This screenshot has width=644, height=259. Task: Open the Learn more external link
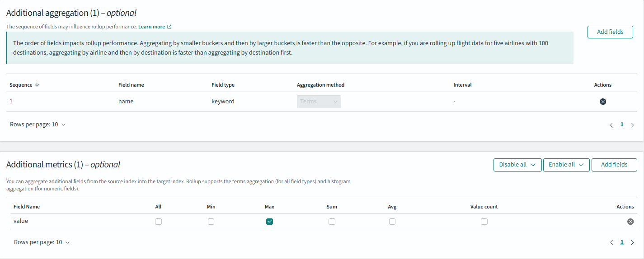coord(155,27)
